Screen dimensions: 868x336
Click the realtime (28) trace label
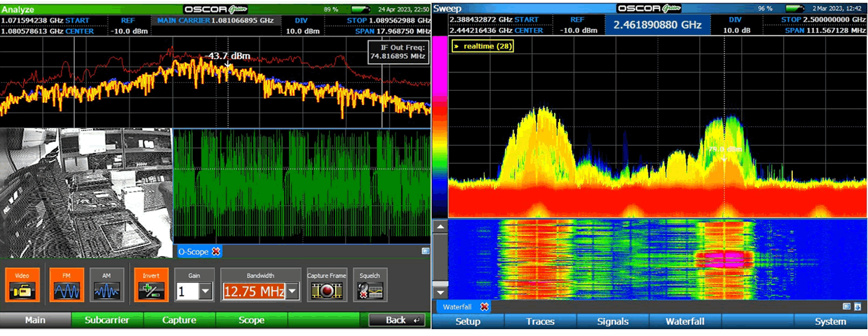click(483, 46)
